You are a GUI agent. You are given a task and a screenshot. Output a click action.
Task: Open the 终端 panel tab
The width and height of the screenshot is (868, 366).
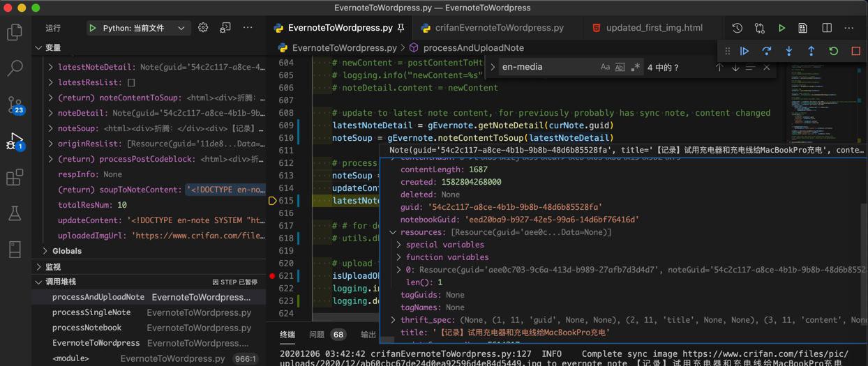pos(287,335)
